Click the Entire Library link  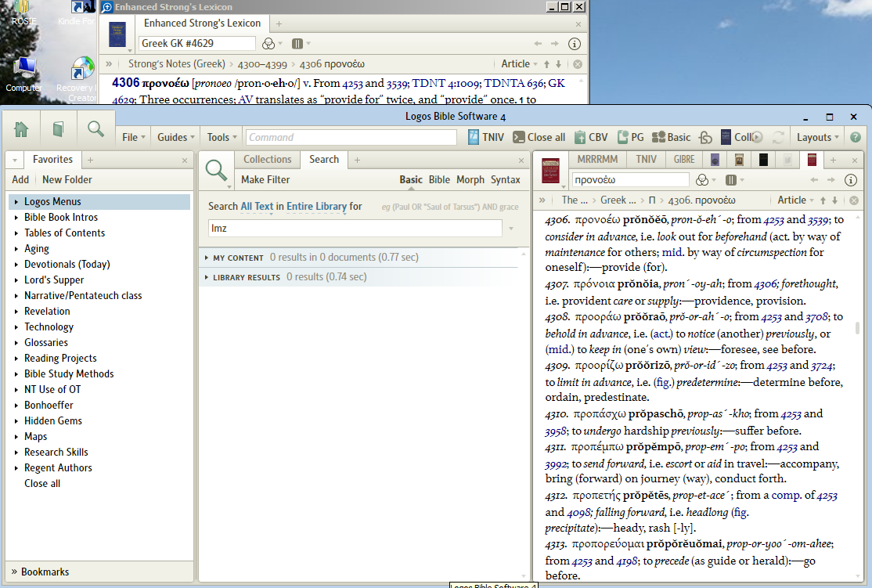(x=316, y=206)
